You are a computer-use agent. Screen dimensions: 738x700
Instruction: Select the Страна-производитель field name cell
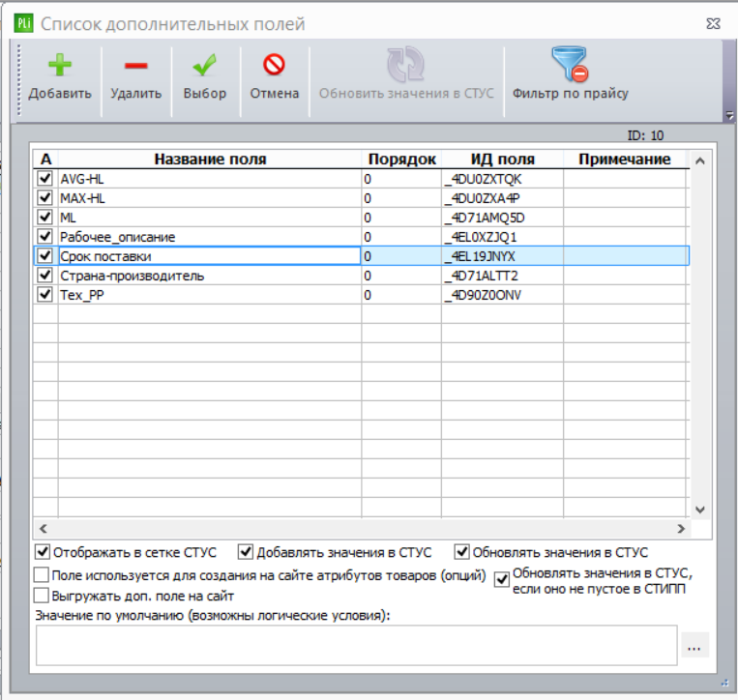(210, 276)
